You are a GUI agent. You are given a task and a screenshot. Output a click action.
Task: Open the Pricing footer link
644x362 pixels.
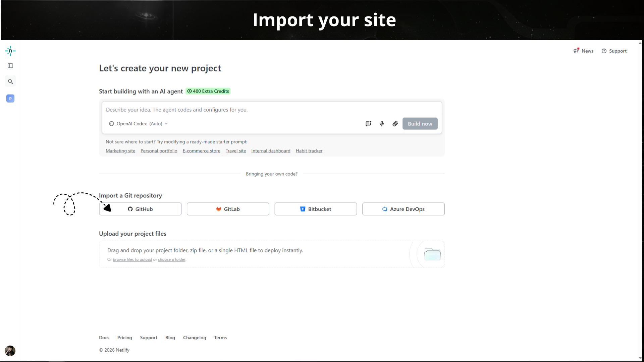point(125,338)
